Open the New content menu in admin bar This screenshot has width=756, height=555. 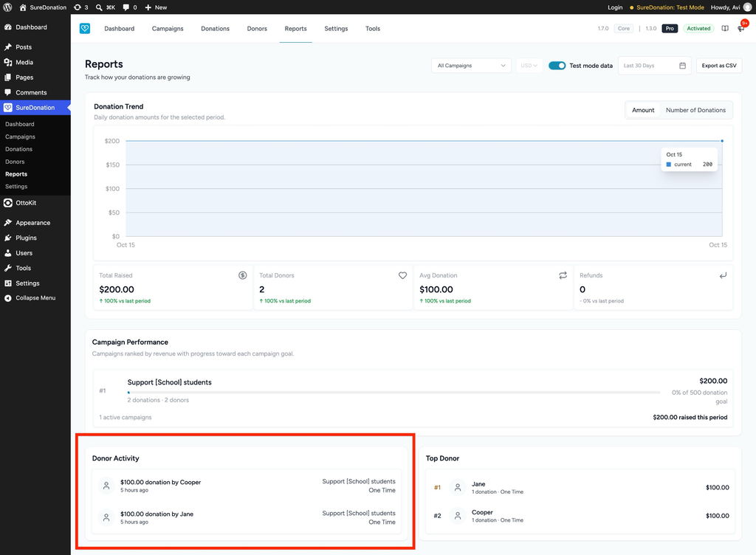click(156, 7)
